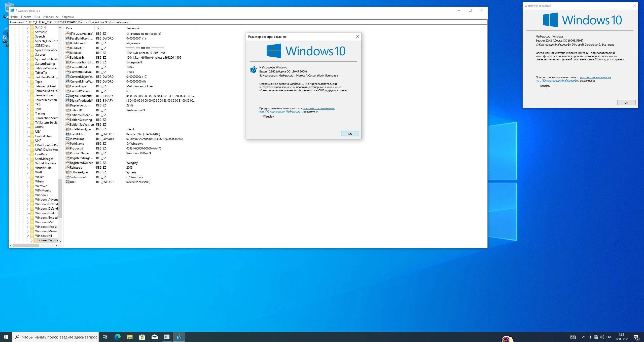Select the CurrentBuild value row

tap(130, 67)
